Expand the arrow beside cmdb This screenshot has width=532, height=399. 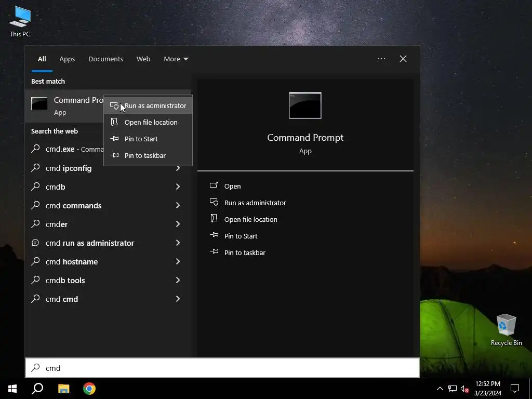coord(178,187)
